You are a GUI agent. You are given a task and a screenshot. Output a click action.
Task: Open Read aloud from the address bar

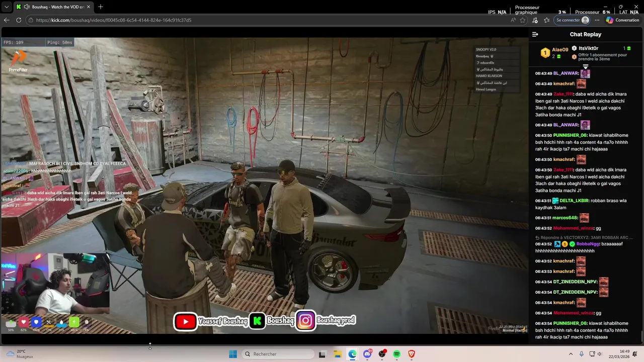(x=513, y=20)
